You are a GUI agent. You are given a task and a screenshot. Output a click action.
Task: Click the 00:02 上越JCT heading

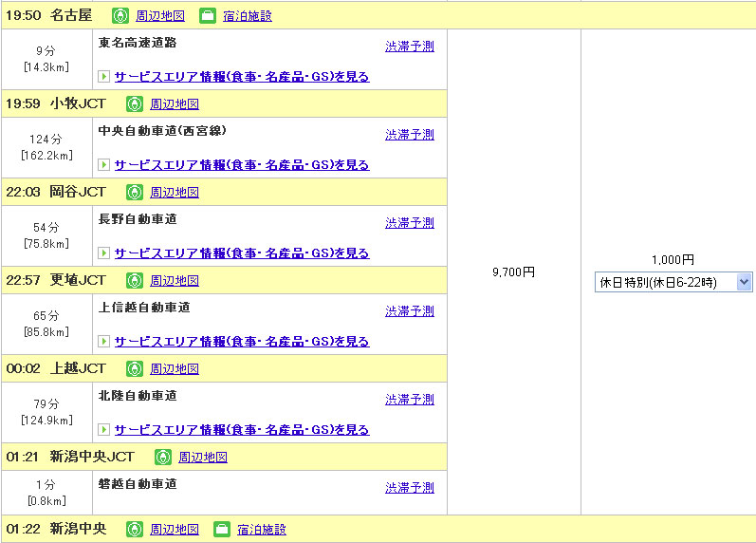click(56, 368)
